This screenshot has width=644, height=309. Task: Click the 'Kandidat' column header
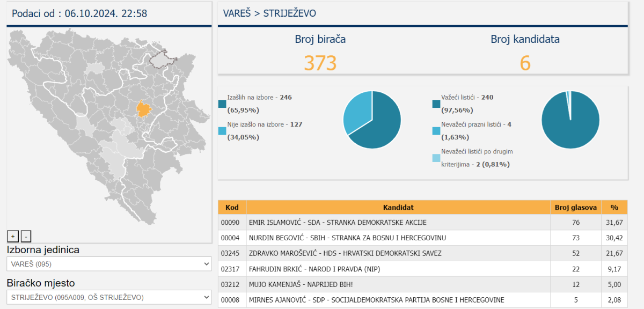tap(398, 208)
